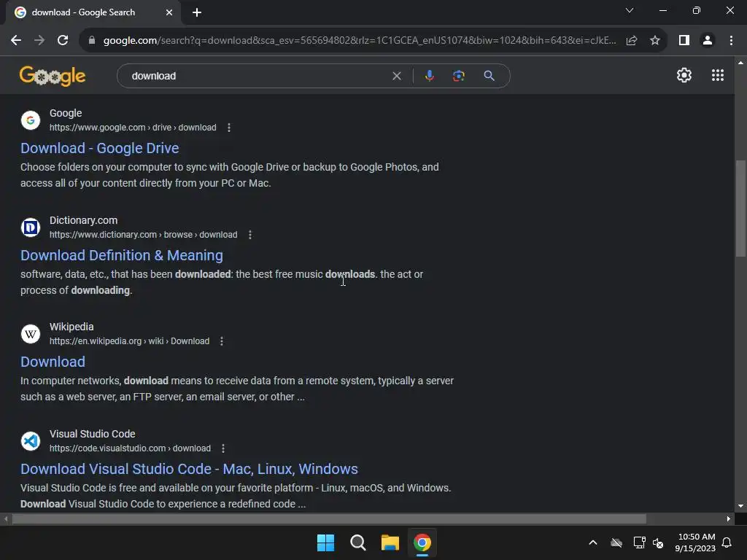Image resolution: width=747 pixels, height=560 pixels.
Task: Click the scroll down arrow
Action: coord(740,506)
